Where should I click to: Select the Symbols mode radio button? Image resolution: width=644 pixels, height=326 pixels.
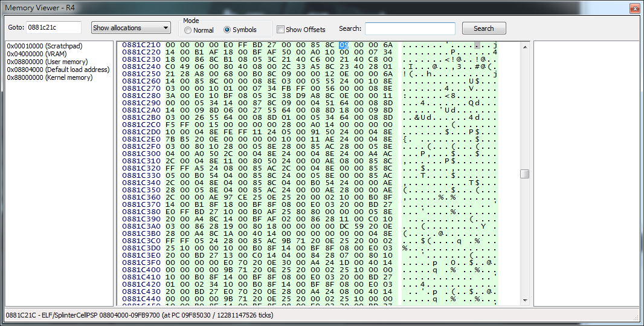(227, 30)
